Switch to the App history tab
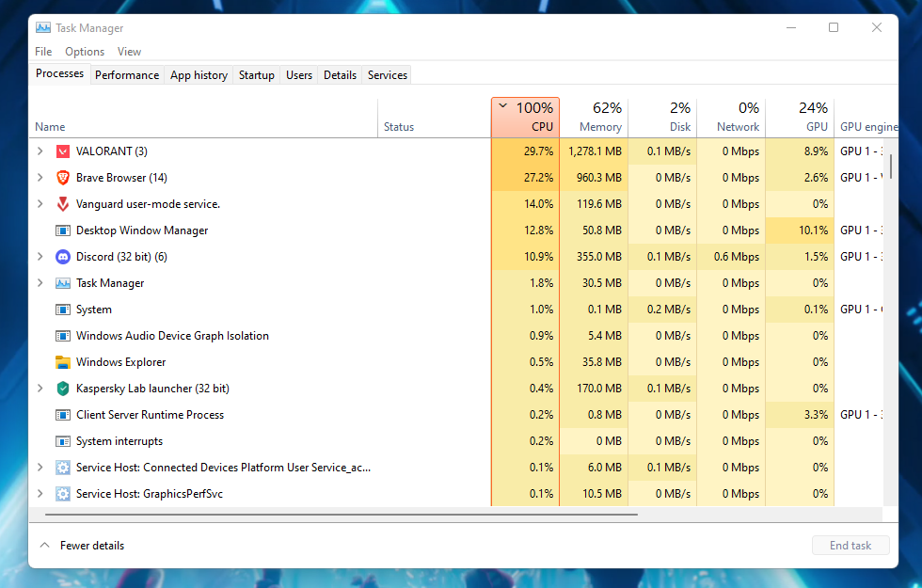 pos(199,75)
